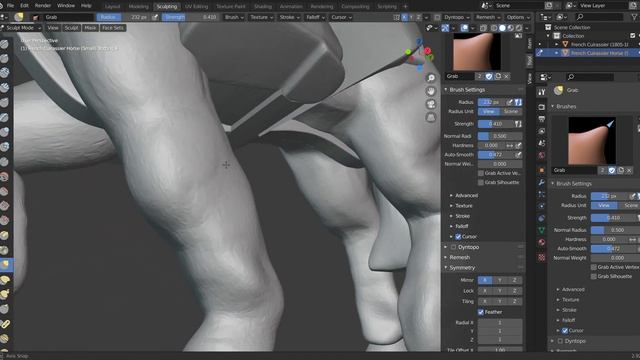Open the Edit menu
The height and width of the screenshot is (360, 640).
(x=24, y=6)
